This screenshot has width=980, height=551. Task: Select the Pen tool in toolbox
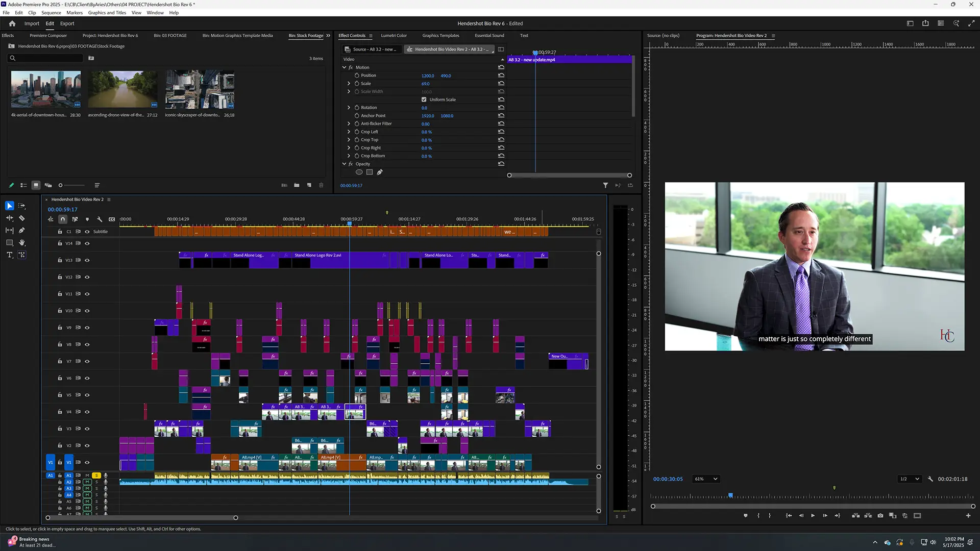point(22,231)
